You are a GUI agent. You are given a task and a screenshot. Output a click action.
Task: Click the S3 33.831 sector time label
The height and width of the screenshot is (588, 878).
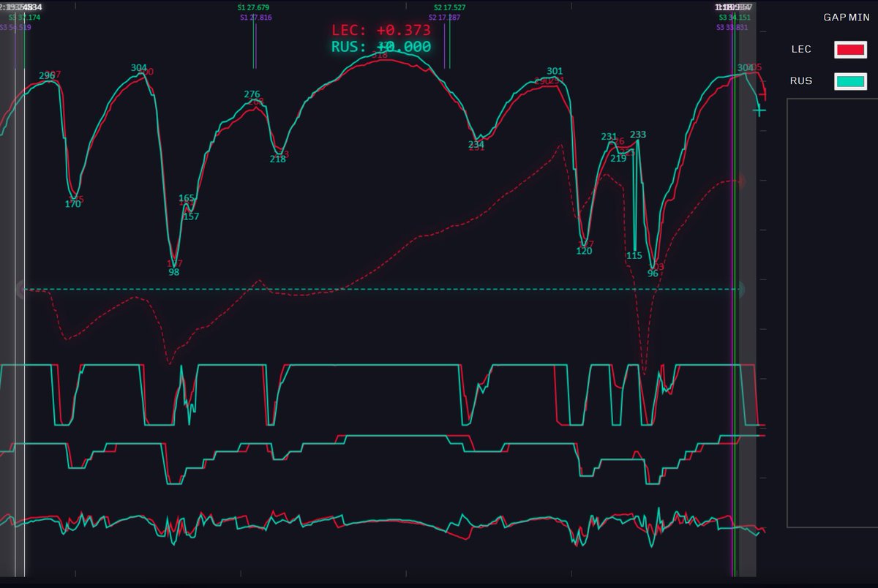[732, 27]
